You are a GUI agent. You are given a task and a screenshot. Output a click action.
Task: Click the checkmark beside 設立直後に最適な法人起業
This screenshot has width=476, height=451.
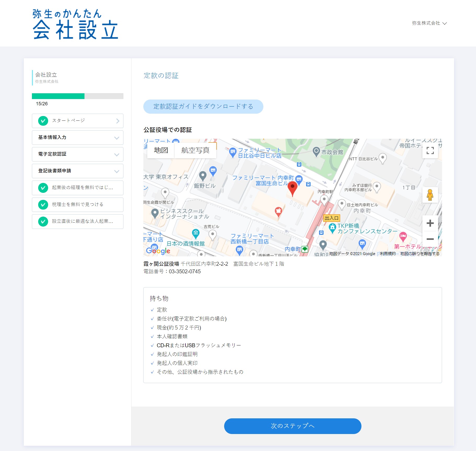point(43,221)
